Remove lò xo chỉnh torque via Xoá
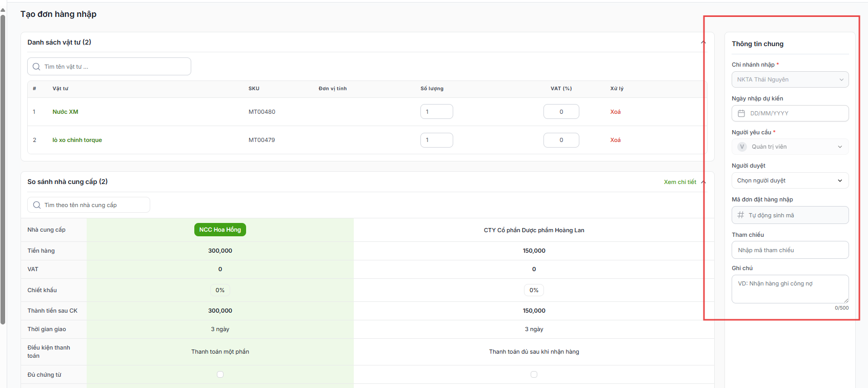 615,140
